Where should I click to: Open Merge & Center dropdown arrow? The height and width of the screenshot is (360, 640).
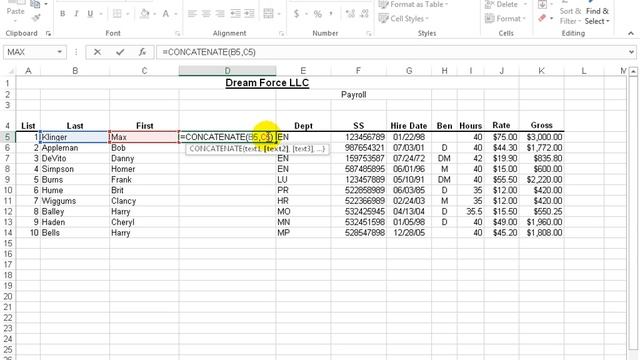coord(279,14)
